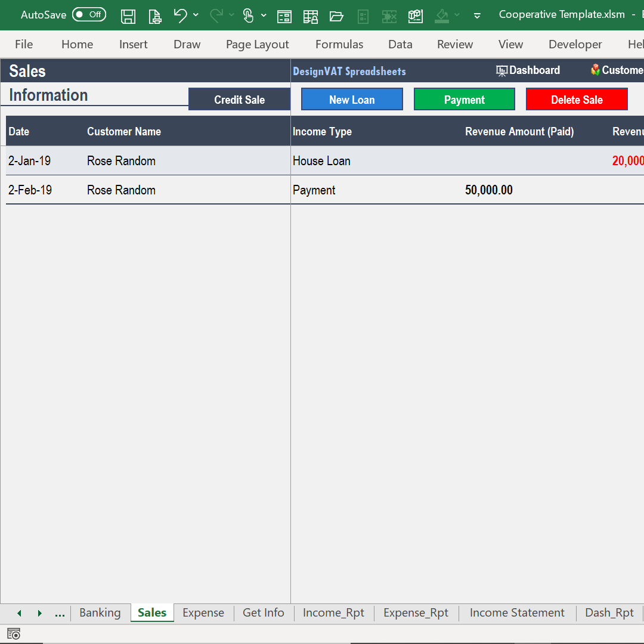The width and height of the screenshot is (644, 644).
Task: Click the Undo icon
Action: pos(181,16)
